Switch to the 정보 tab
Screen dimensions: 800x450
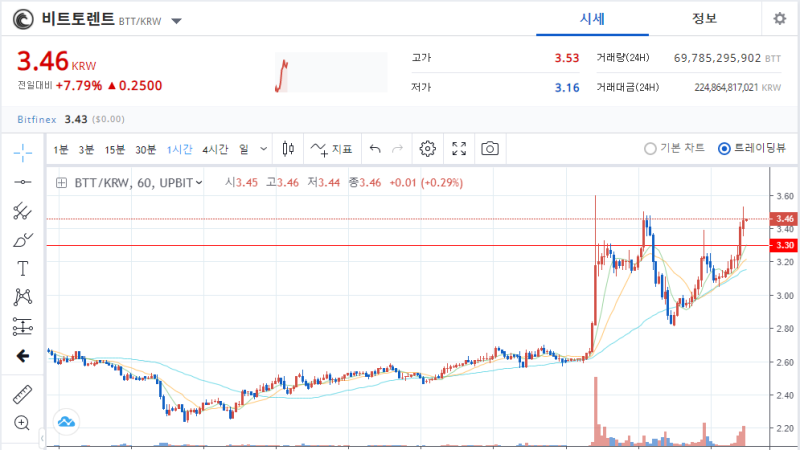coord(705,19)
